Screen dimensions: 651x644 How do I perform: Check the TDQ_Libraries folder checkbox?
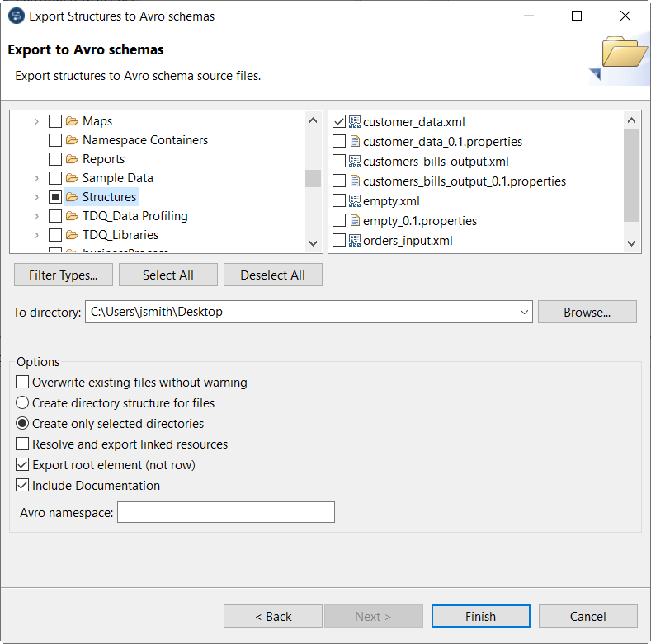click(x=55, y=235)
